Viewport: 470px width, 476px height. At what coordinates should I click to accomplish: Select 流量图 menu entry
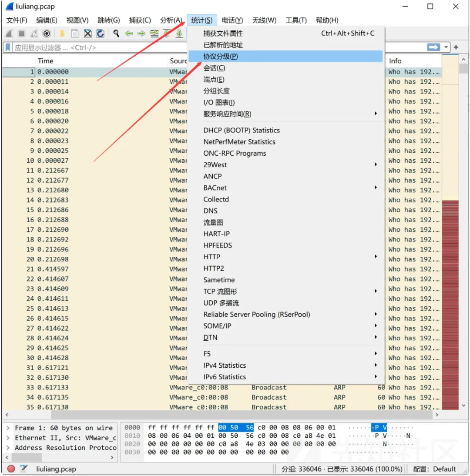(285, 222)
